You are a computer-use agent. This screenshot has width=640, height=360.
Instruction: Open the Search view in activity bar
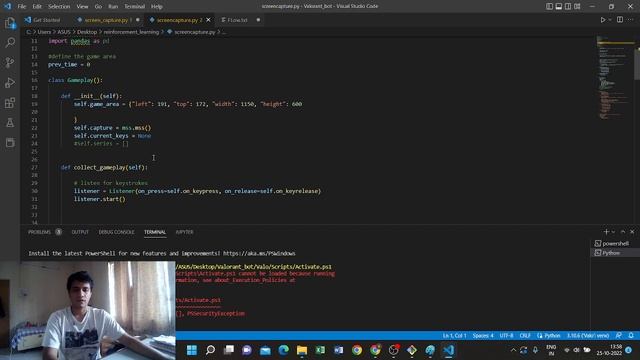pos(10,42)
